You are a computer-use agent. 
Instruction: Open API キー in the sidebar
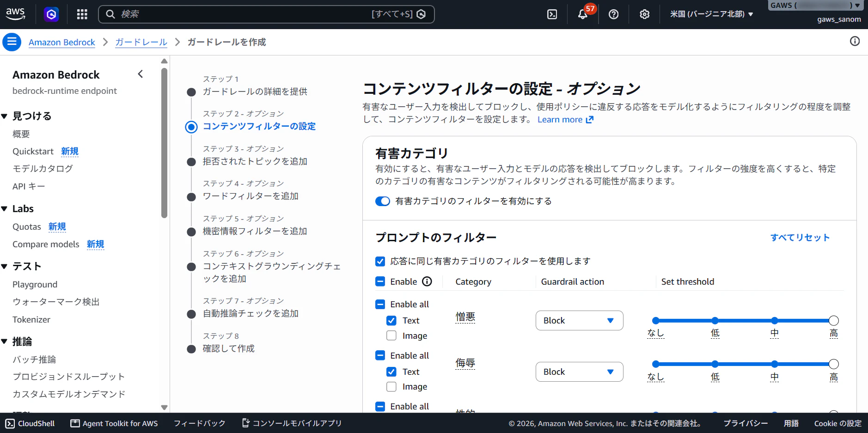click(x=29, y=186)
